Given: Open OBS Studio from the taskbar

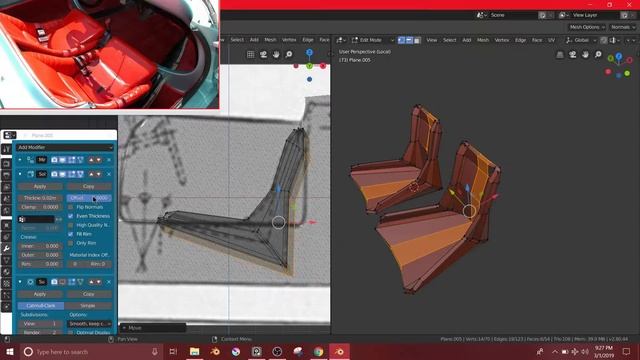Looking at the screenshot, I should click(x=277, y=351).
